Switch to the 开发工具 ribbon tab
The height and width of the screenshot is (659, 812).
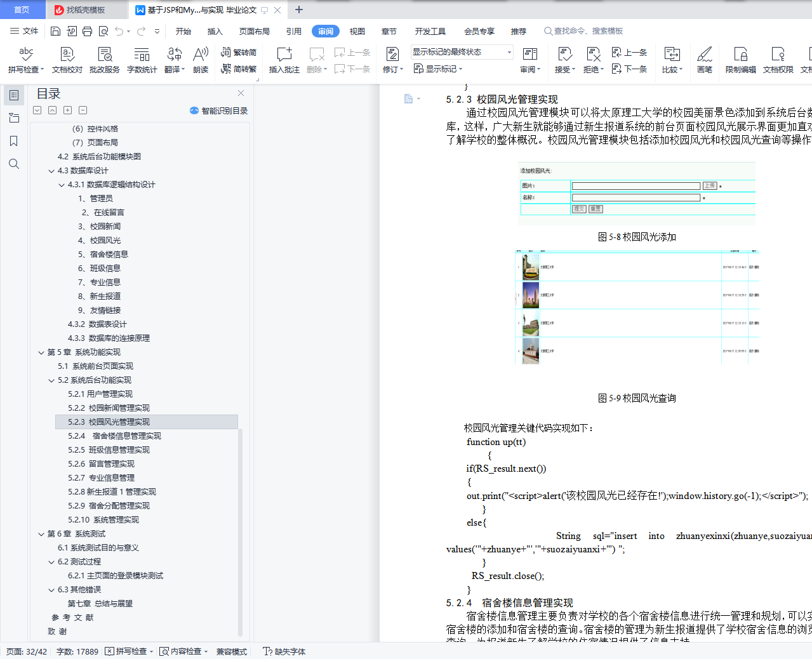pyautogui.click(x=430, y=31)
